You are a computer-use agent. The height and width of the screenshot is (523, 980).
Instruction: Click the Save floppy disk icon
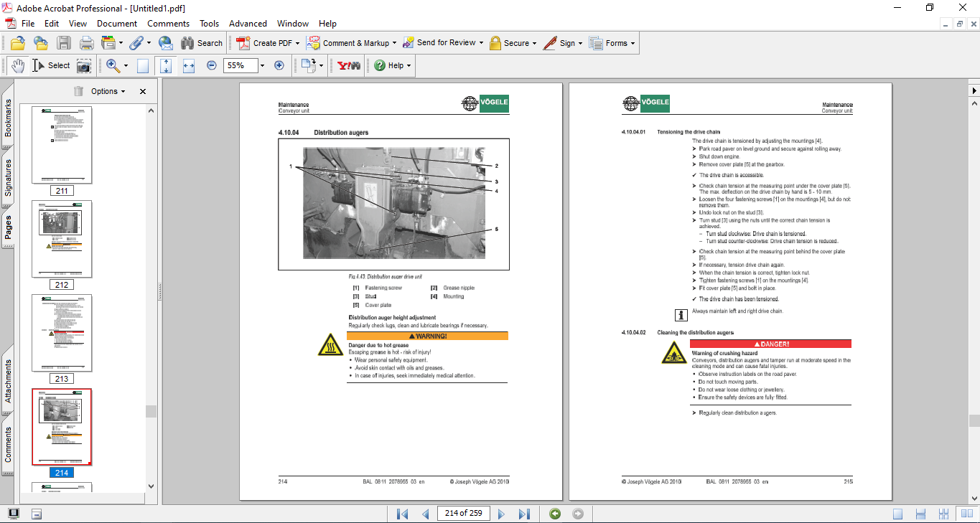[64, 43]
